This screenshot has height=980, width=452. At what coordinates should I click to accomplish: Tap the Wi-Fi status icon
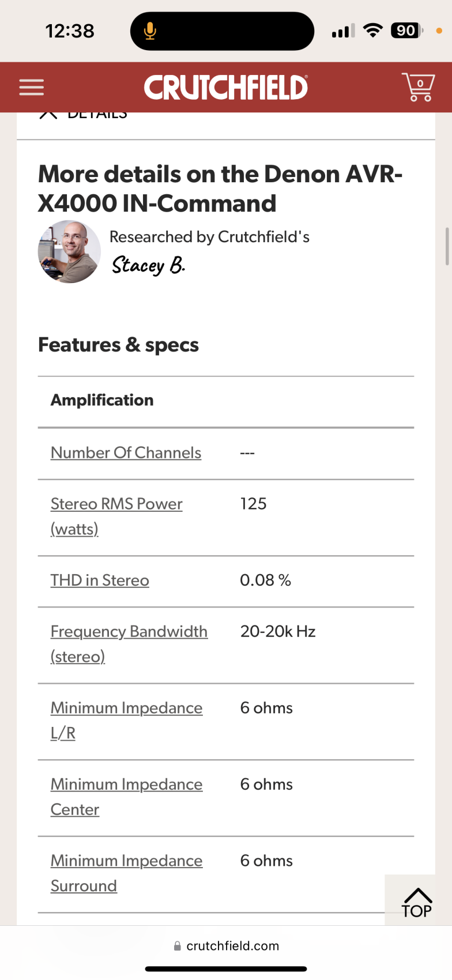[374, 31]
